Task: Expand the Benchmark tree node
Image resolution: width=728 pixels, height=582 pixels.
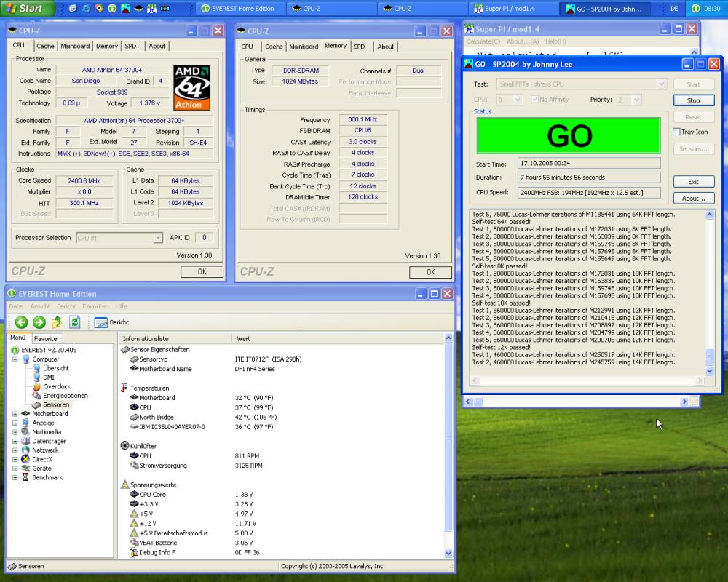Action: tap(15, 477)
